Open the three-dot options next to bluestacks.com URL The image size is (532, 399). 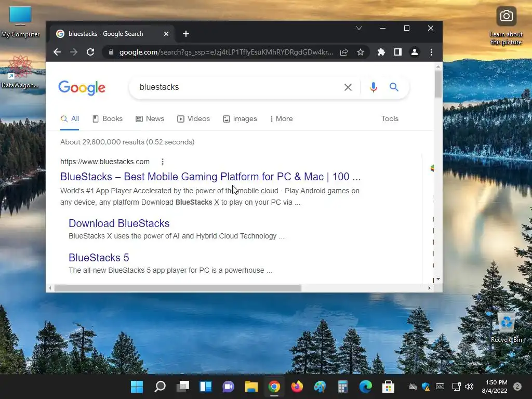point(163,162)
